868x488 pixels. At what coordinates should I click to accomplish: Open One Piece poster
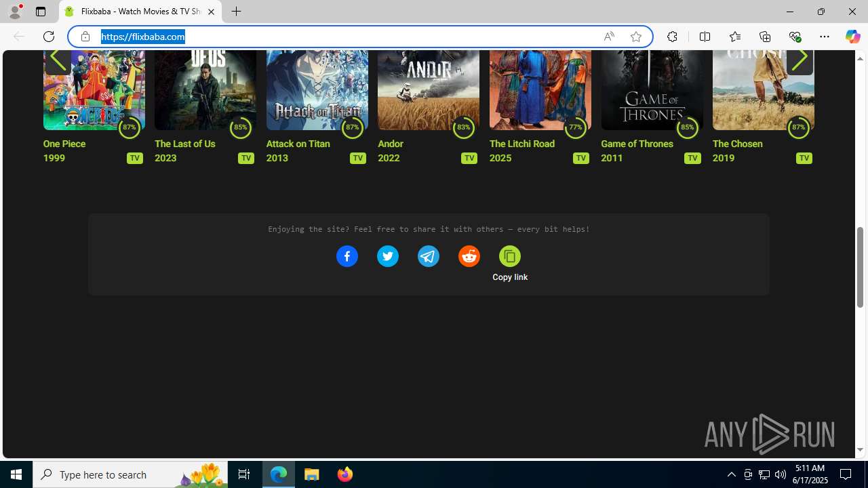click(x=94, y=89)
